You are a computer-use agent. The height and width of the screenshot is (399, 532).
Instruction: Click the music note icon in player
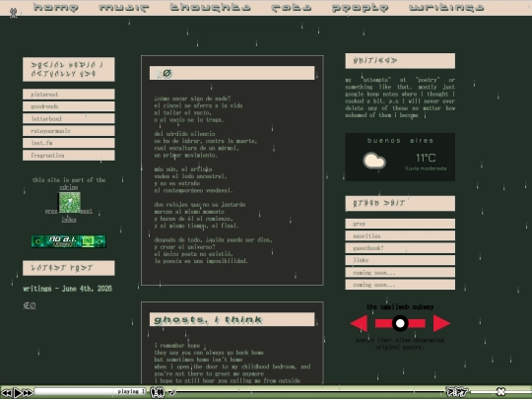pos(172,392)
